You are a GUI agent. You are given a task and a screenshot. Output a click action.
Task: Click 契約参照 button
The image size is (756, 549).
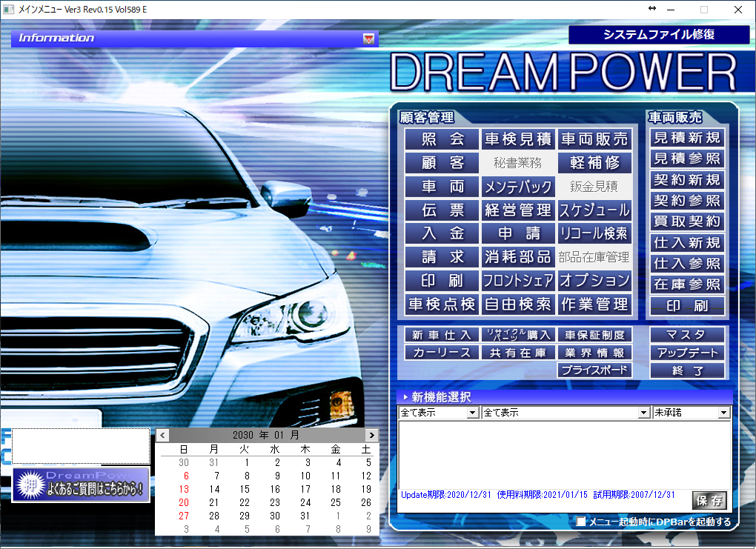point(687,201)
